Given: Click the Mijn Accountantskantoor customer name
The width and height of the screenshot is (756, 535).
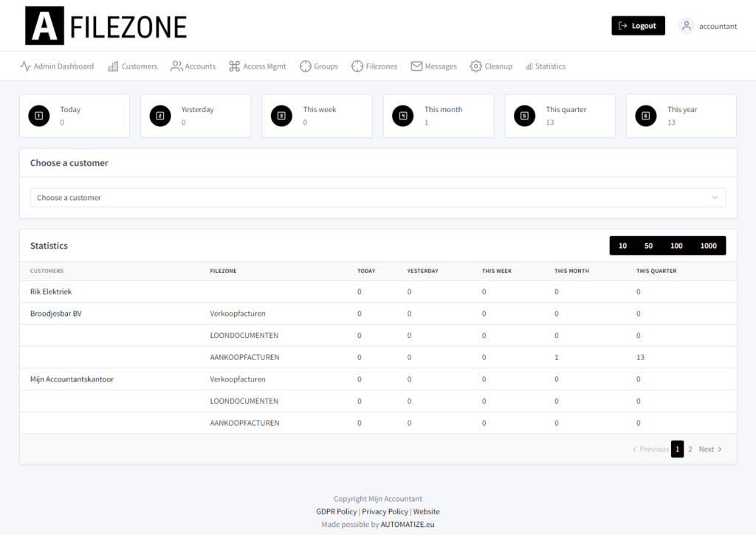Looking at the screenshot, I should [72, 379].
